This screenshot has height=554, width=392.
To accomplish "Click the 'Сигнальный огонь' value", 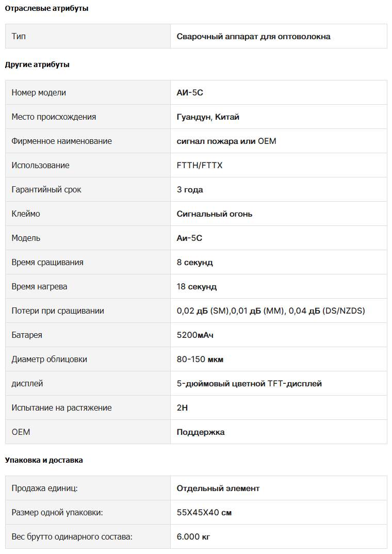I will point(215,214).
